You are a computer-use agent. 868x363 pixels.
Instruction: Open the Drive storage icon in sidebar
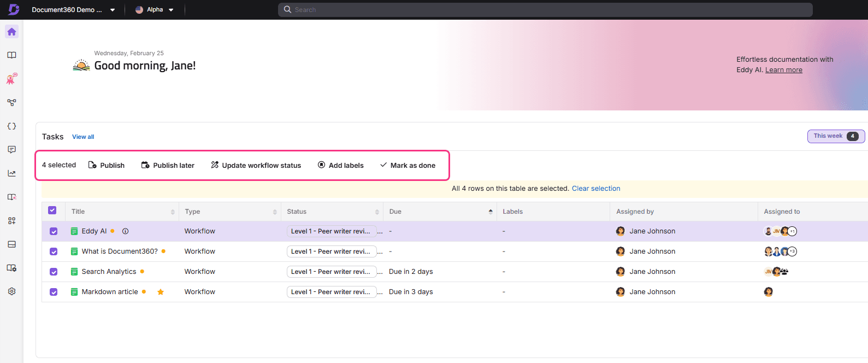pyautogui.click(x=11, y=244)
